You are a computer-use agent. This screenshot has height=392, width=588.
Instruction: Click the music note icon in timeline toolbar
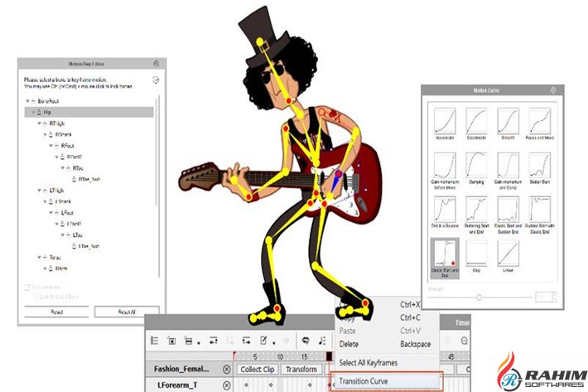click(322, 341)
